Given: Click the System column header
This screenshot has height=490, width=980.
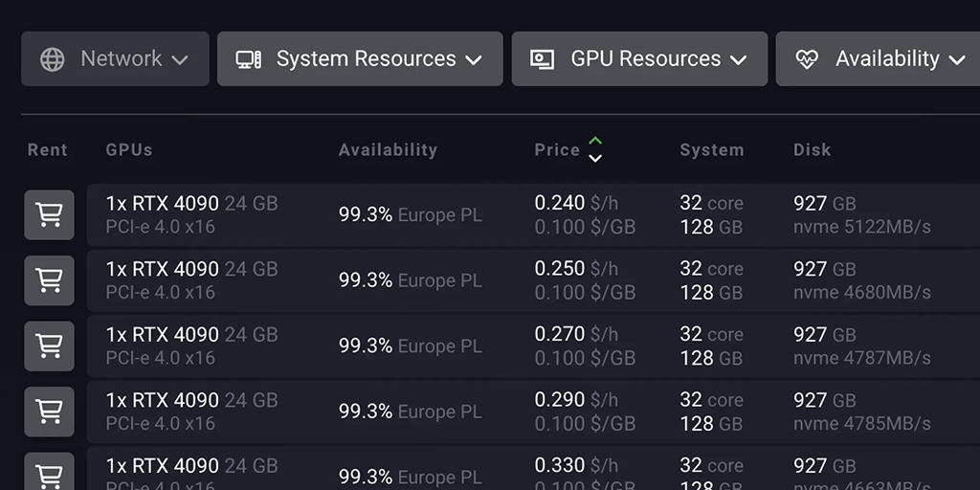Looking at the screenshot, I should coord(711,149).
